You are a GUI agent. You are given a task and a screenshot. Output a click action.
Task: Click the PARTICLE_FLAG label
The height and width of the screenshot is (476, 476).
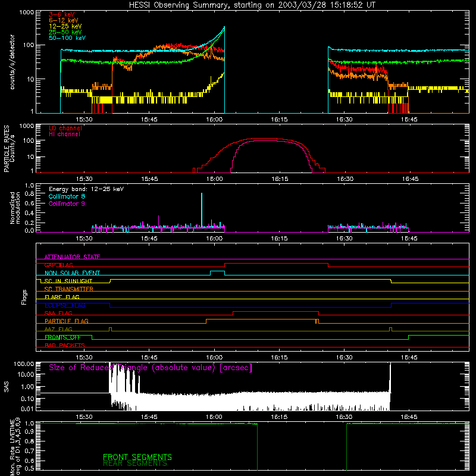click(x=67, y=321)
